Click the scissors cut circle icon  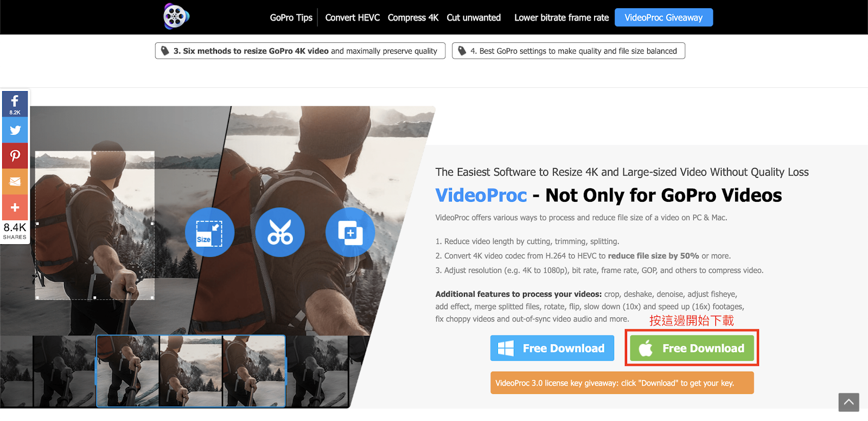click(280, 232)
